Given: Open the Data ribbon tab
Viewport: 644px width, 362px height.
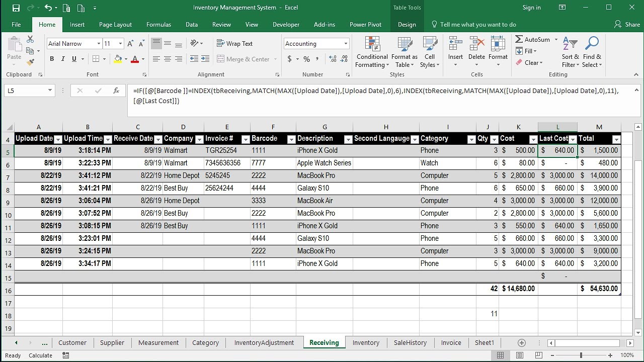Looking at the screenshot, I should pos(191,24).
